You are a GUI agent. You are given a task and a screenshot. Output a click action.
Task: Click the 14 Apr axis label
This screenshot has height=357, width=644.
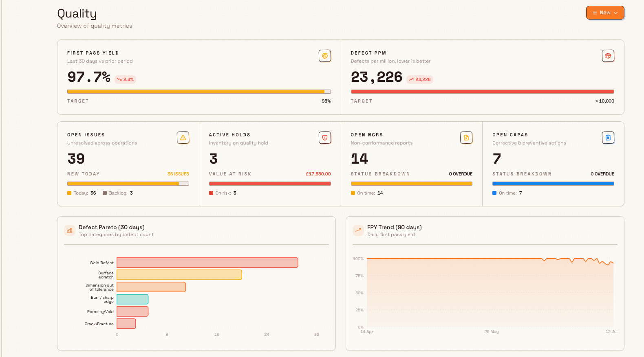pyautogui.click(x=367, y=332)
